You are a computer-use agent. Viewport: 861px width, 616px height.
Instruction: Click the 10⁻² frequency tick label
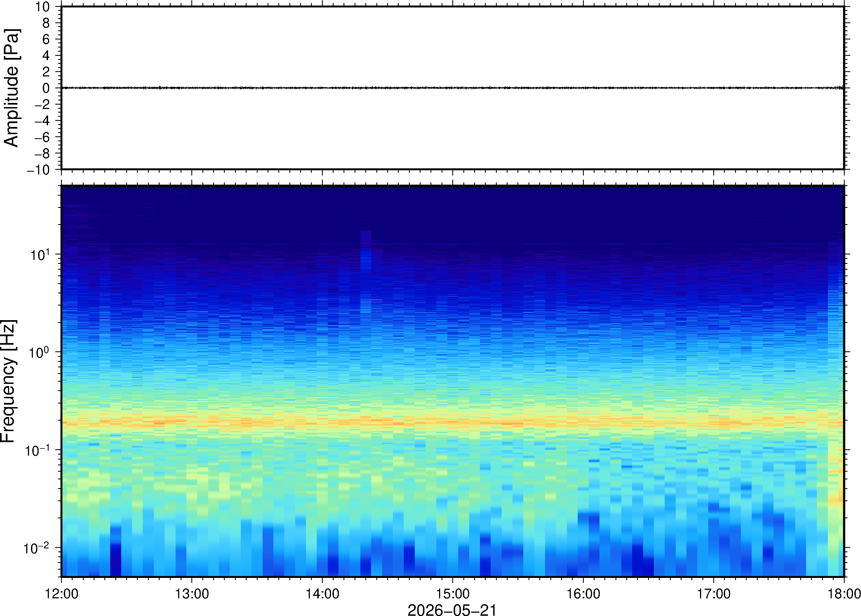(x=37, y=548)
